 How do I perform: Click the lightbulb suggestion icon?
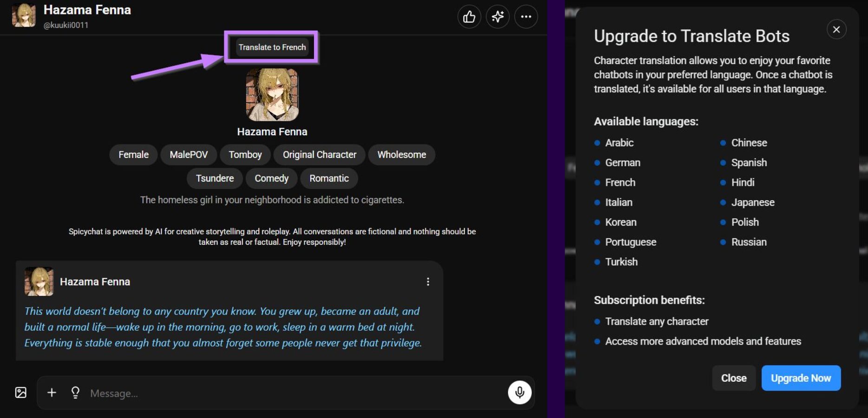(x=75, y=392)
